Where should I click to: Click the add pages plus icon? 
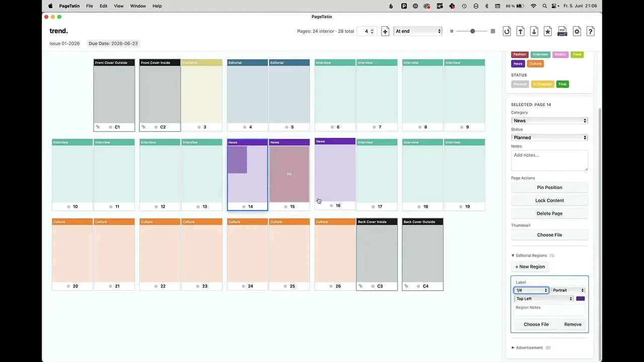385,31
